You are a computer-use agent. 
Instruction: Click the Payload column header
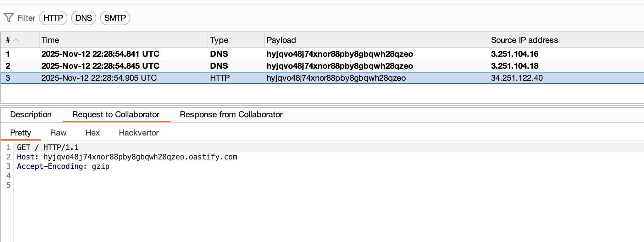pos(281,40)
